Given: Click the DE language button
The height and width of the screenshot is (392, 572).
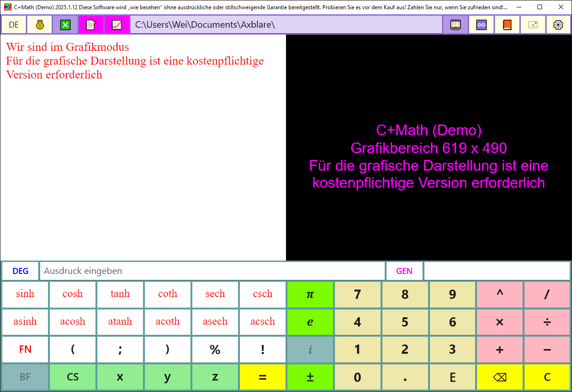Looking at the screenshot, I should (x=14, y=25).
